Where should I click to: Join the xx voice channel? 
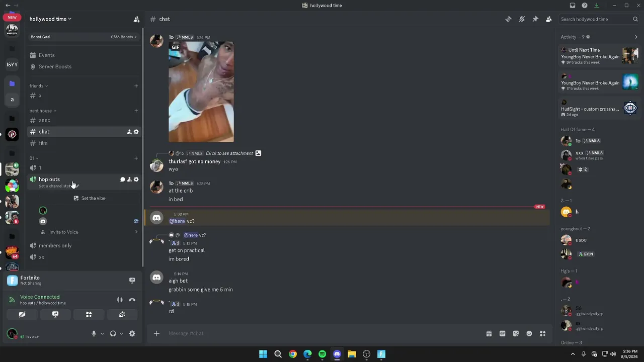84,257
